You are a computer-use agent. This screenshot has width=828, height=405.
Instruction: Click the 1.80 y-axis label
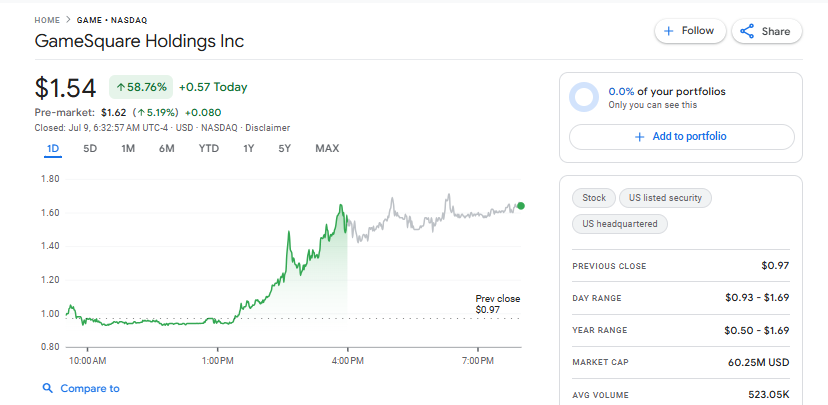(x=51, y=179)
